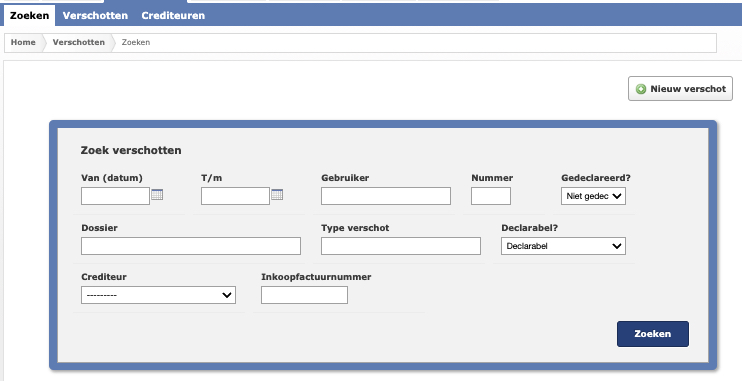Switch to the Zoeken tab

pyautogui.click(x=29, y=15)
